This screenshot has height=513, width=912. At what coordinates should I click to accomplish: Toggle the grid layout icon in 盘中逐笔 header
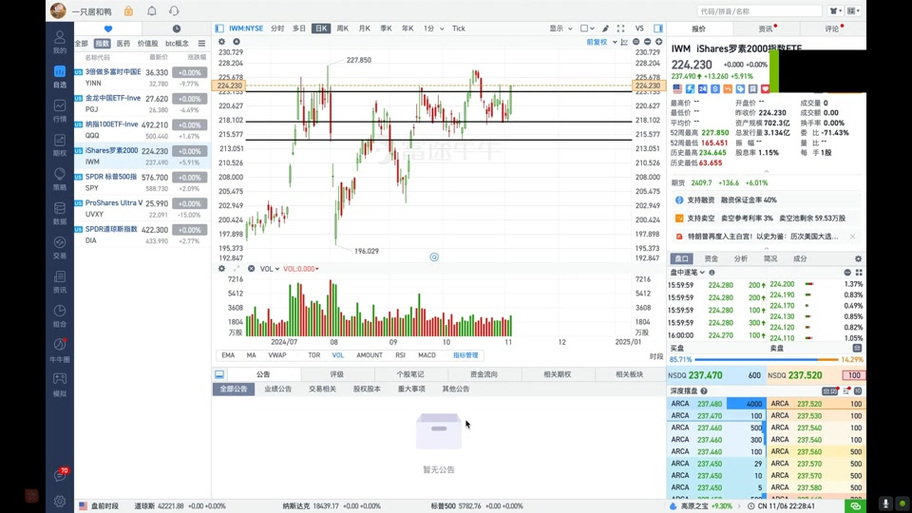(x=858, y=272)
